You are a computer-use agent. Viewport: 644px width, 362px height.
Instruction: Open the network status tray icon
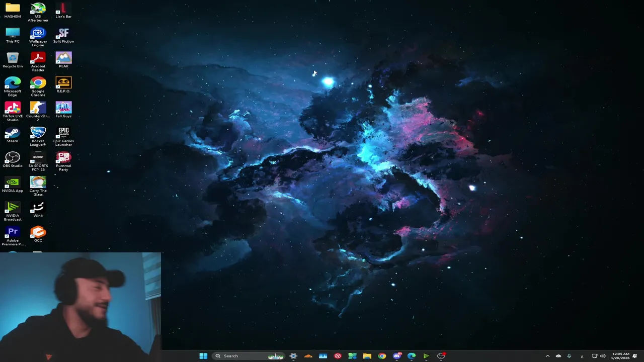[594, 356]
